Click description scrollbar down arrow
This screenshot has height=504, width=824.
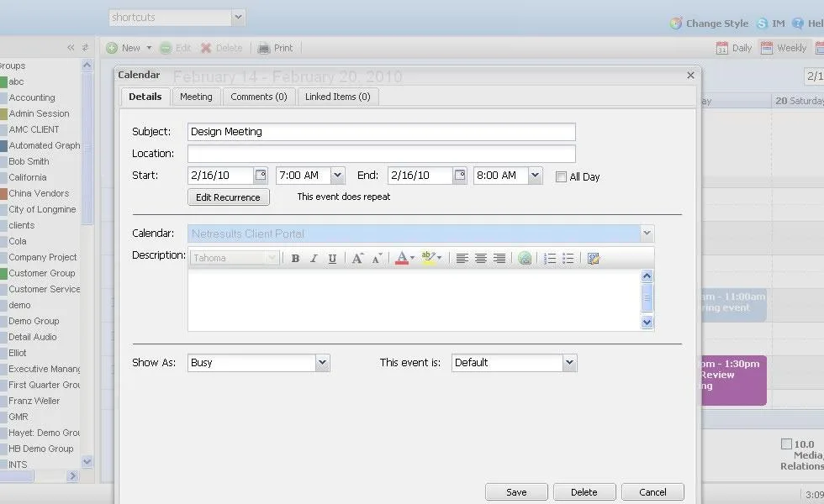647,323
